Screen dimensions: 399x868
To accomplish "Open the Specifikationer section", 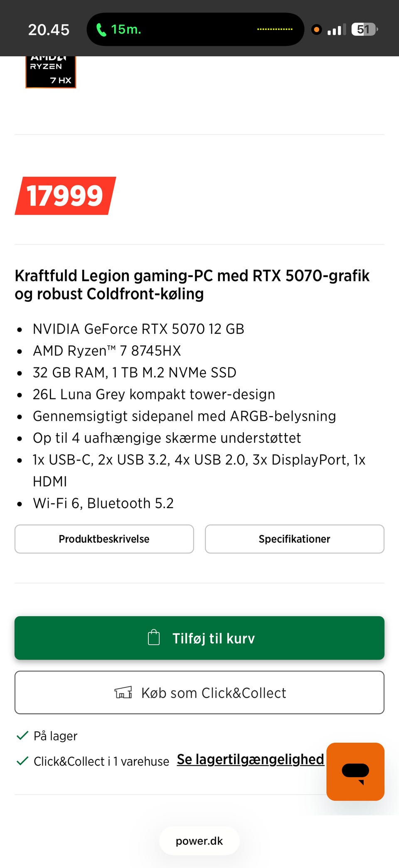I will pos(294,539).
